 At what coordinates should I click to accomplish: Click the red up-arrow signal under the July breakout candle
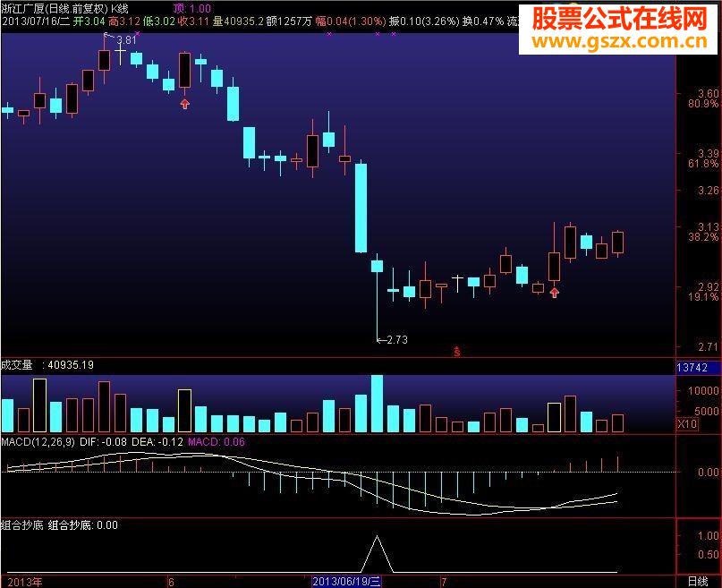tap(555, 293)
